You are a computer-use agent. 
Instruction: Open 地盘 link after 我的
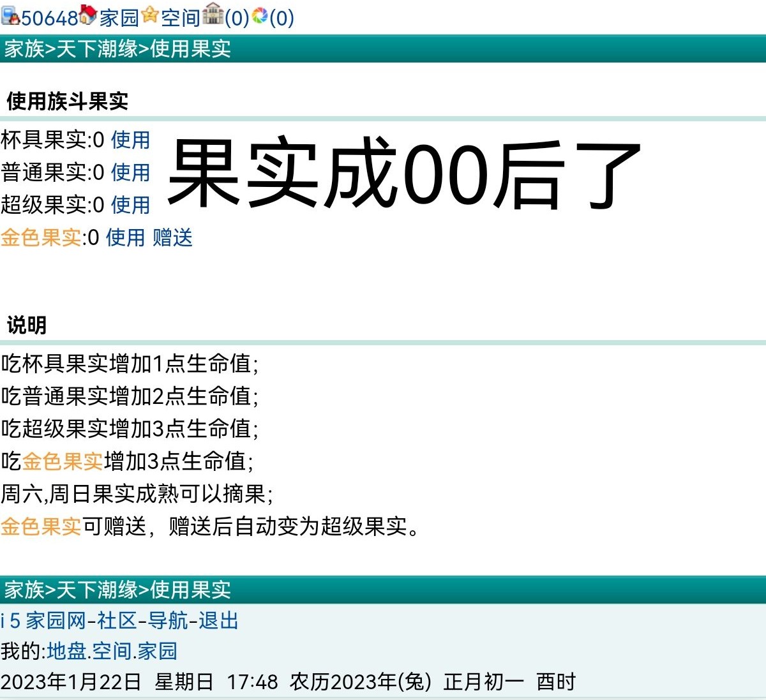(x=66, y=651)
